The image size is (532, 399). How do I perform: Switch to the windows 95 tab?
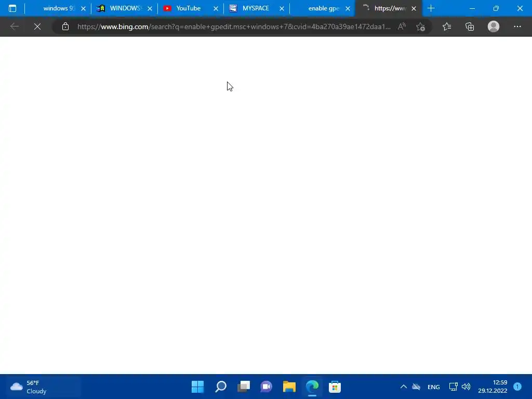(x=58, y=8)
